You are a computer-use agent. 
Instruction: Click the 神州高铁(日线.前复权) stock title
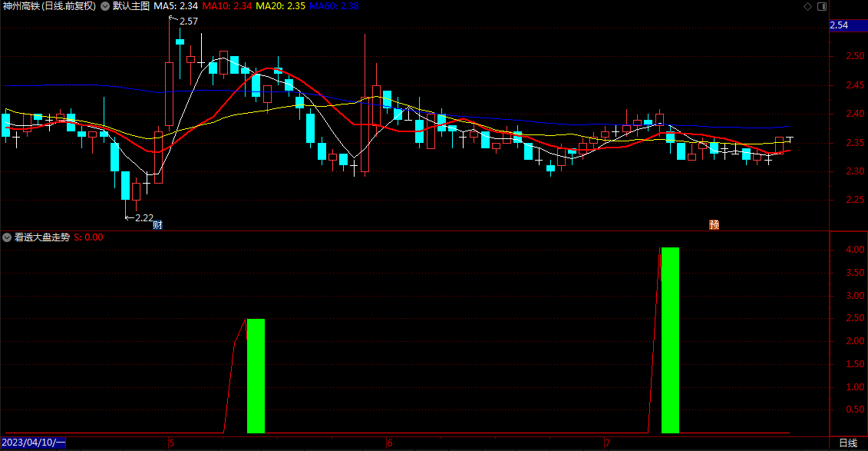pos(49,6)
